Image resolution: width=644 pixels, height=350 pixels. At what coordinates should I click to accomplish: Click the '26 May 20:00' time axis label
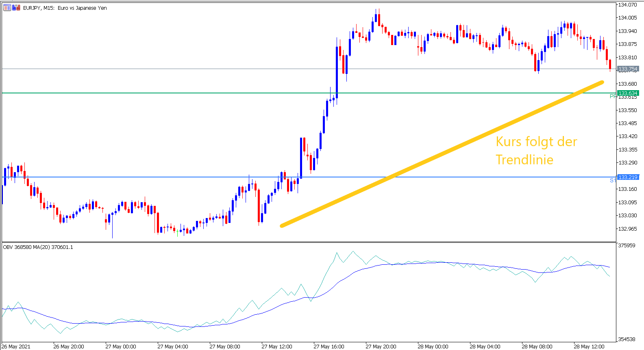point(69,346)
